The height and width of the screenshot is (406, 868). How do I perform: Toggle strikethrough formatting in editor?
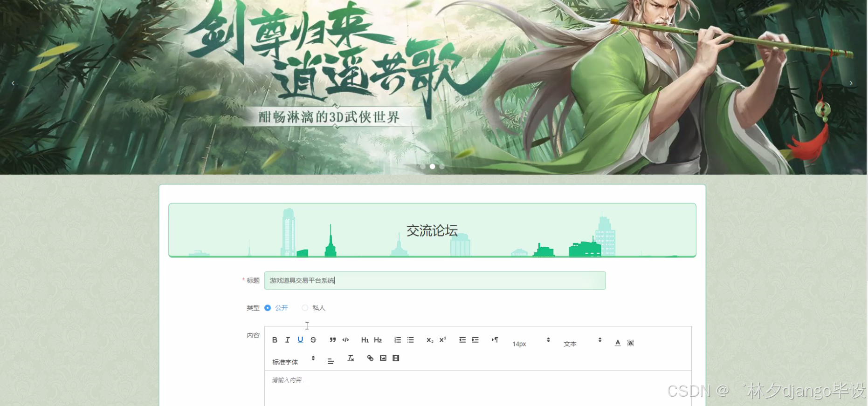coord(313,340)
